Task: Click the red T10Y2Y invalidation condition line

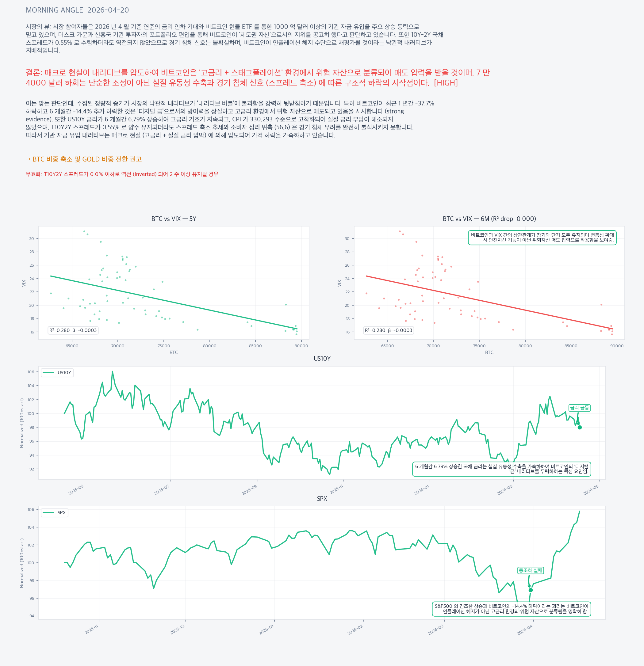Action: pyautogui.click(x=122, y=174)
